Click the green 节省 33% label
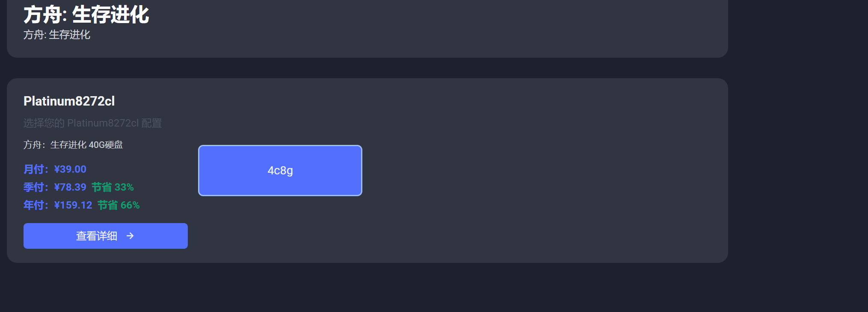The image size is (868, 312). tap(113, 187)
